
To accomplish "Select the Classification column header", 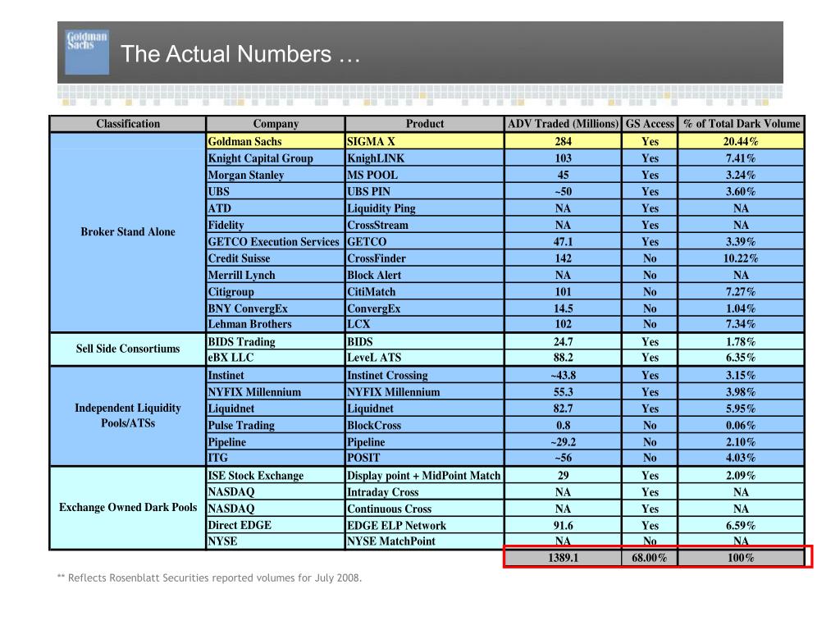I will [128, 124].
